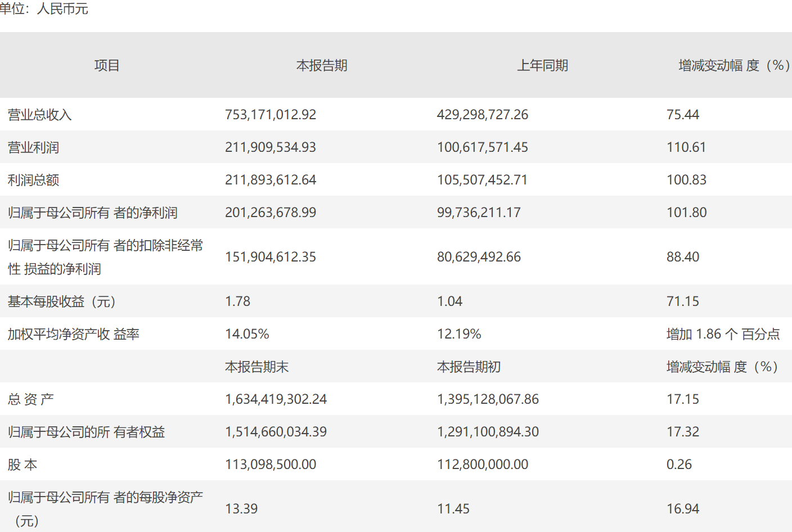
Task: Select the 营业总收入 row label
Action: [x=39, y=115]
